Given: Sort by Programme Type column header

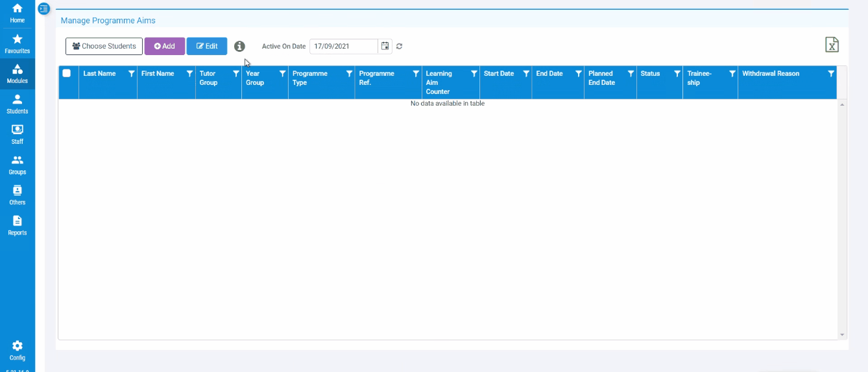Looking at the screenshot, I should click(x=310, y=78).
